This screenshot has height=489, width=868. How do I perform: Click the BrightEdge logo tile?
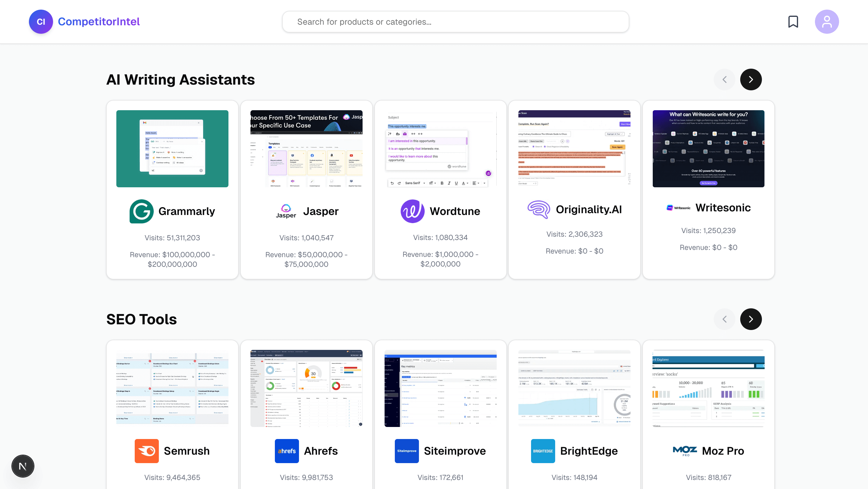click(543, 451)
